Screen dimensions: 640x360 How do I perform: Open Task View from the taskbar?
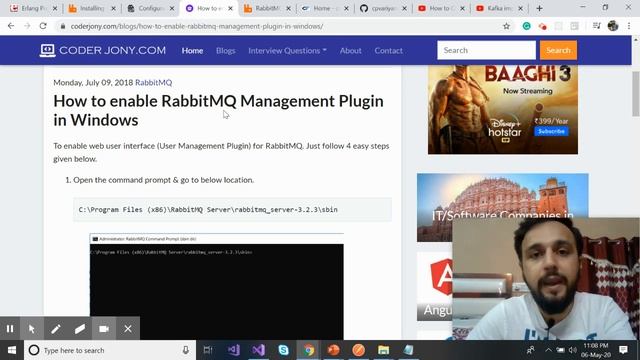[x=208, y=350]
